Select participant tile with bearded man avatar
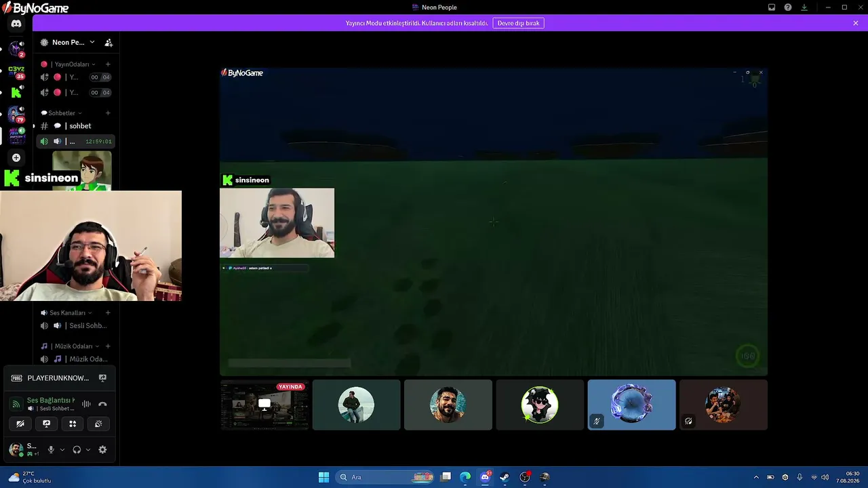This screenshot has width=868, height=488. click(x=448, y=405)
